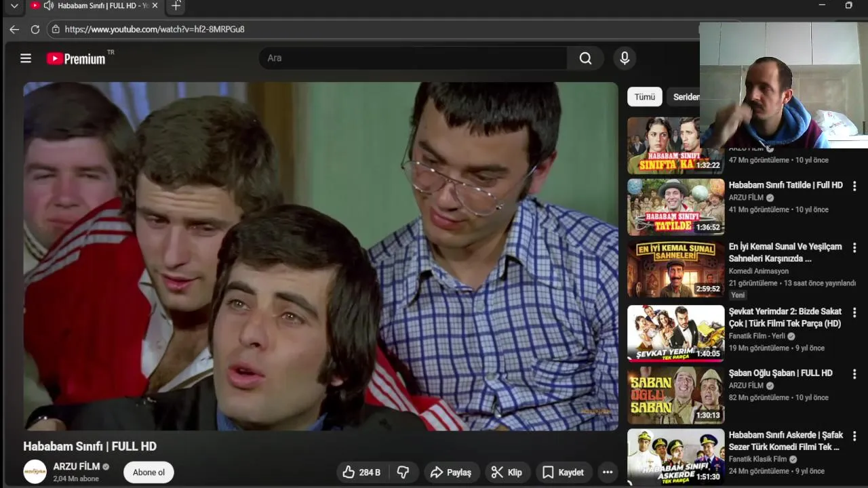Screen dimensions: 868x488
Task: Share the video via Paylaş
Action: [451, 472]
